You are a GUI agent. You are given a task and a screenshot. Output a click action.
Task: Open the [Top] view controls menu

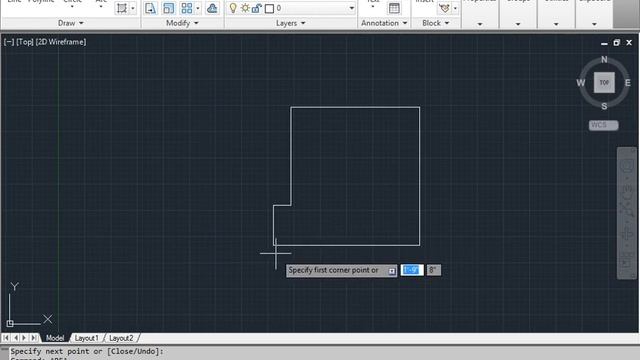(24, 42)
